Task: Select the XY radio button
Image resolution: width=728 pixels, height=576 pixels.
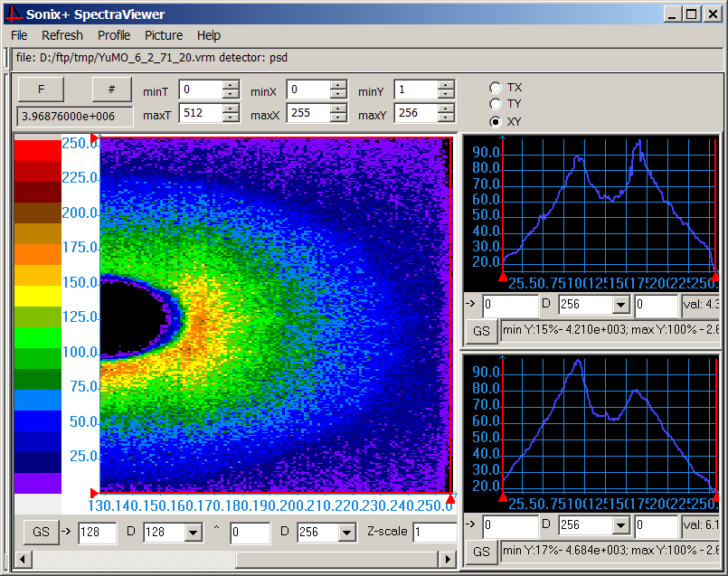Action: tap(495, 121)
